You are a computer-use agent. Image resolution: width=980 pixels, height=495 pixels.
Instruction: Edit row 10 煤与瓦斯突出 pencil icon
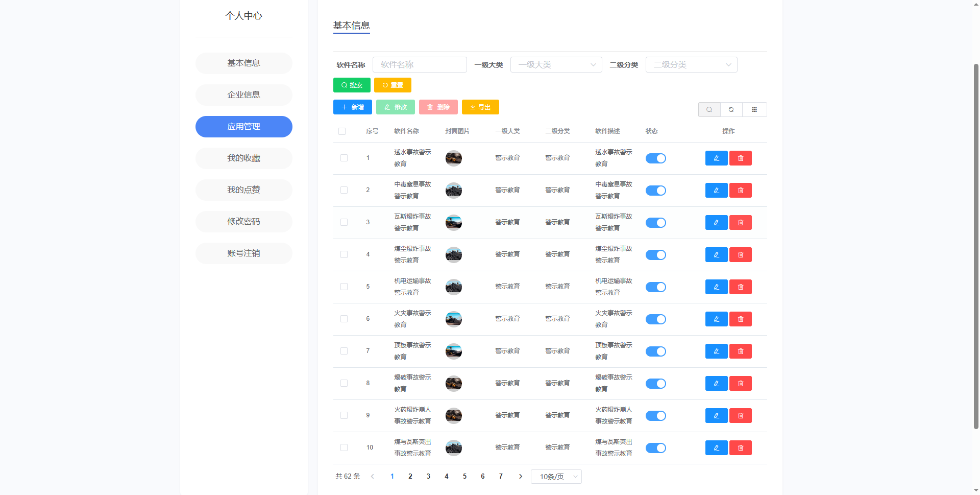[716, 448]
